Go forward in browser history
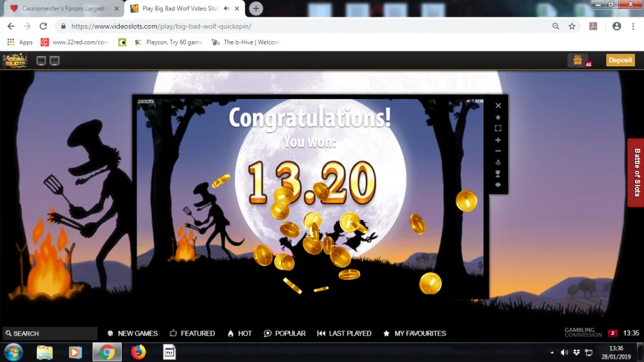644x362 pixels. [x=27, y=26]
